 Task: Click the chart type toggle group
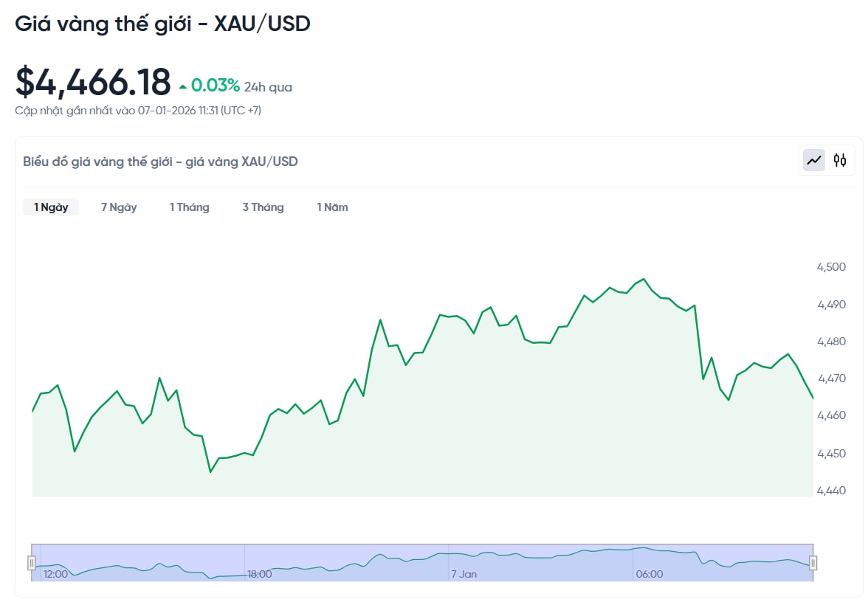[826, 159]
